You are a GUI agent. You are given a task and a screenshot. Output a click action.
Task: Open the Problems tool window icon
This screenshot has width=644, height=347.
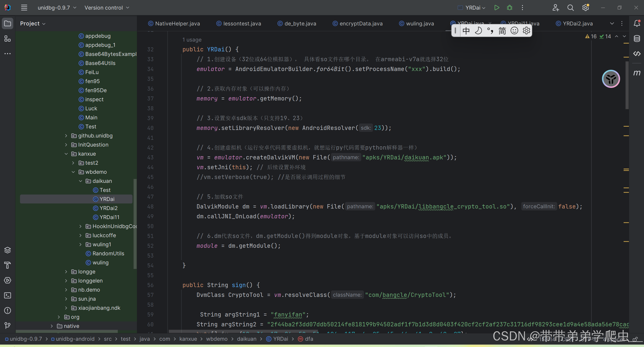tap(8, 310)
